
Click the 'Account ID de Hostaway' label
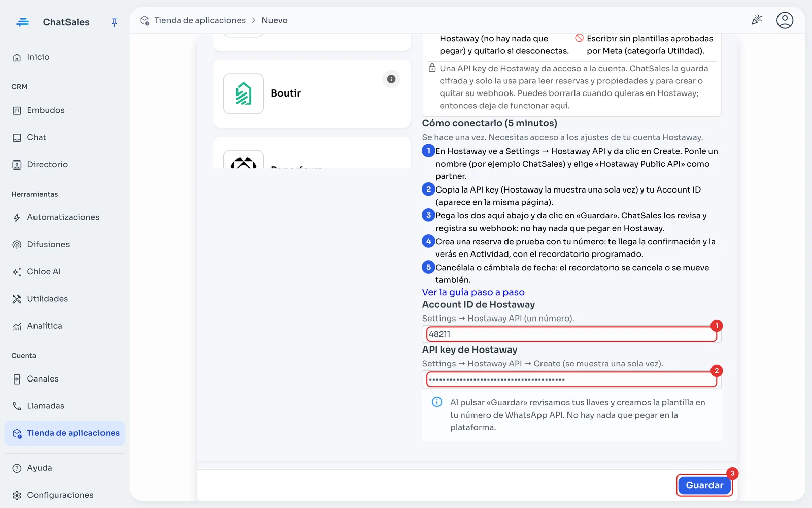479,305
